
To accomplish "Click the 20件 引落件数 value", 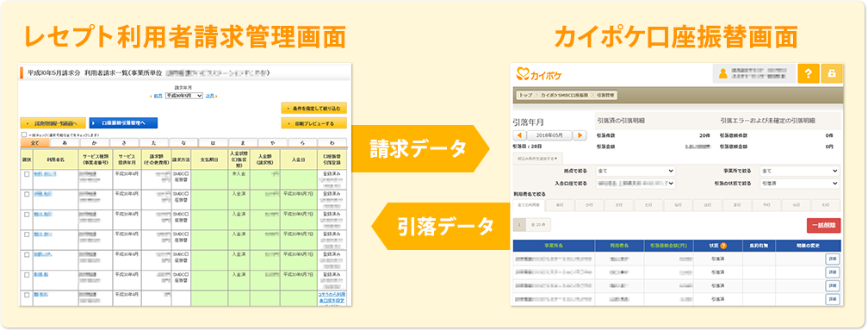I will click(x=704, y=134).
